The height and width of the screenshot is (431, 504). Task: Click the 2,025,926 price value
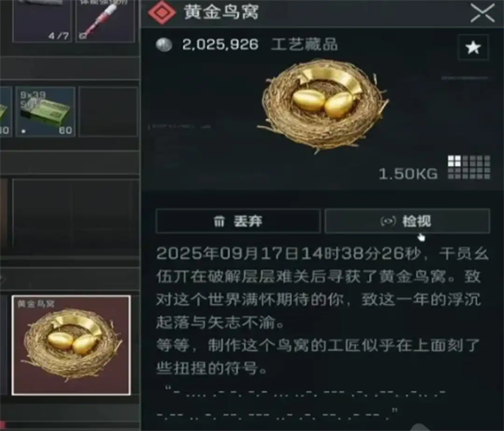(220, 44)
